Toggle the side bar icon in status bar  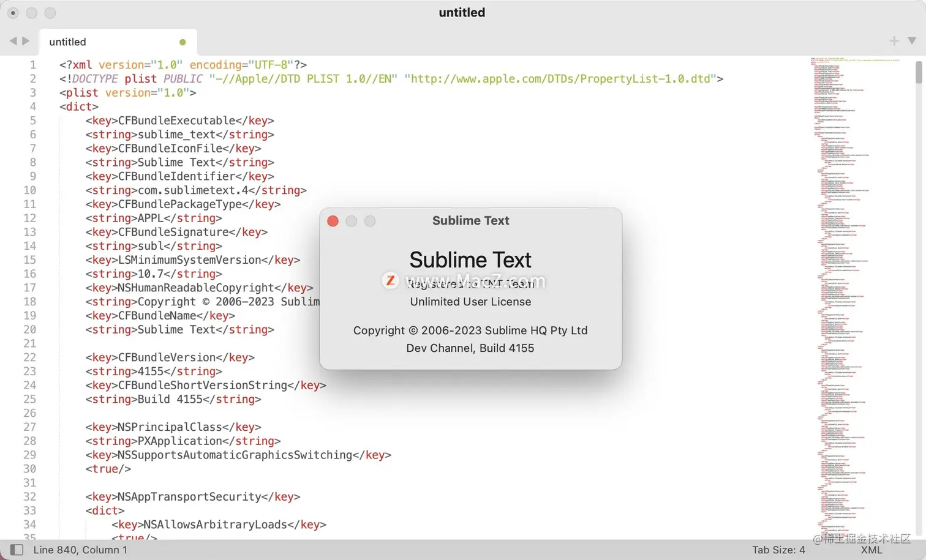coord(17,550)
